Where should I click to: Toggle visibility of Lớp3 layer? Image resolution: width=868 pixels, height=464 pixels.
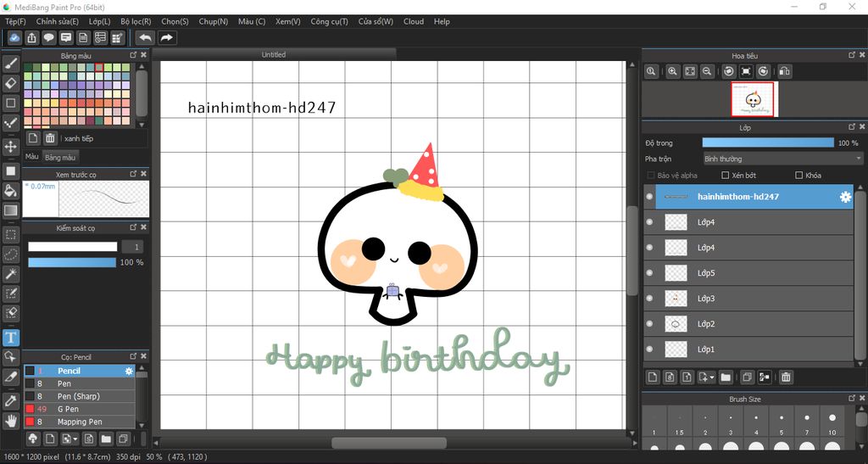pos(649,299)
